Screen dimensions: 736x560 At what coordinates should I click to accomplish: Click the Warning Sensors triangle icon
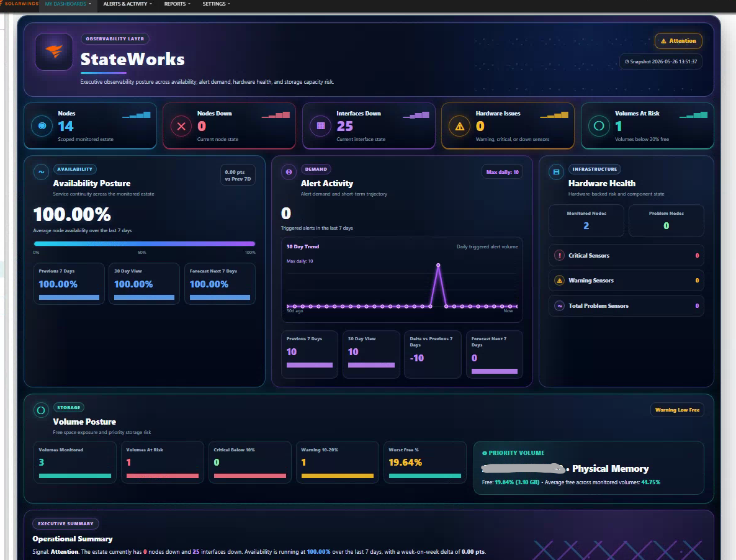coord(559,280)
